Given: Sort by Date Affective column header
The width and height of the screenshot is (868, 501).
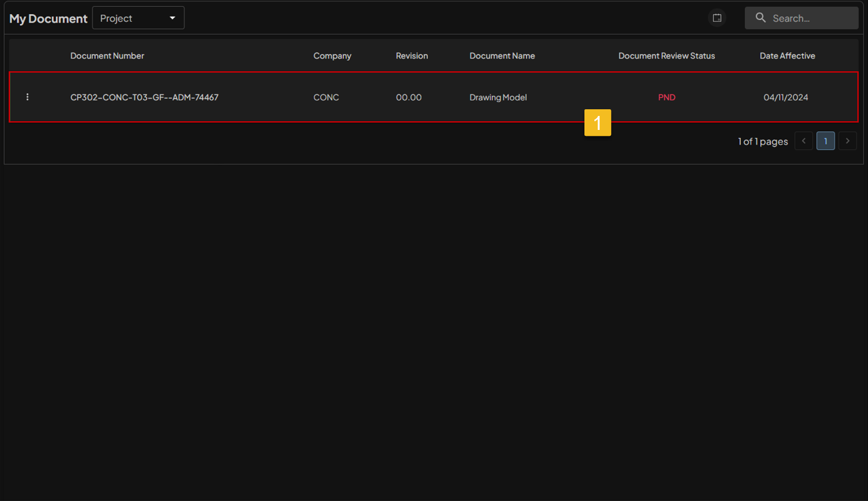Looking at the screenshot, I should coord(787,56).
